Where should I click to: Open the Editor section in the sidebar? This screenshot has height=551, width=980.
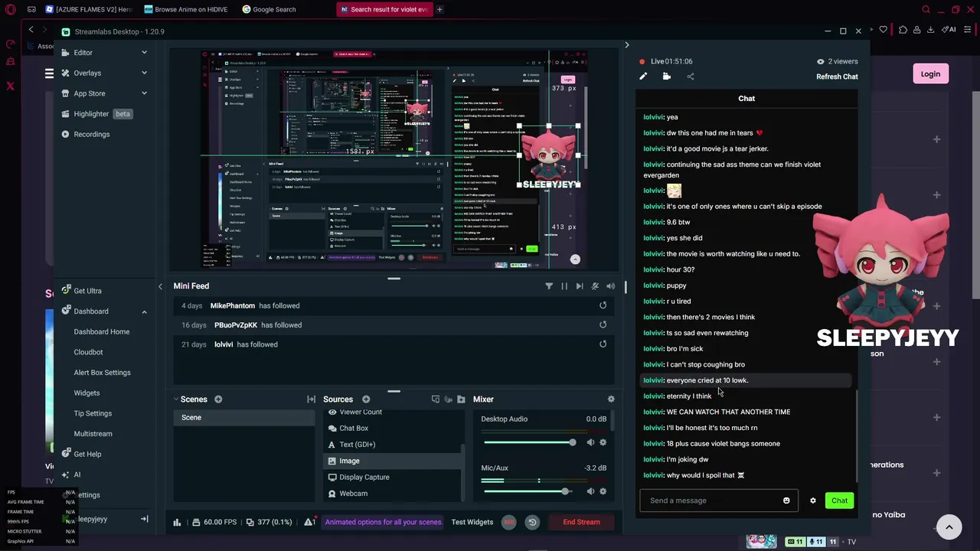[83, 53]
